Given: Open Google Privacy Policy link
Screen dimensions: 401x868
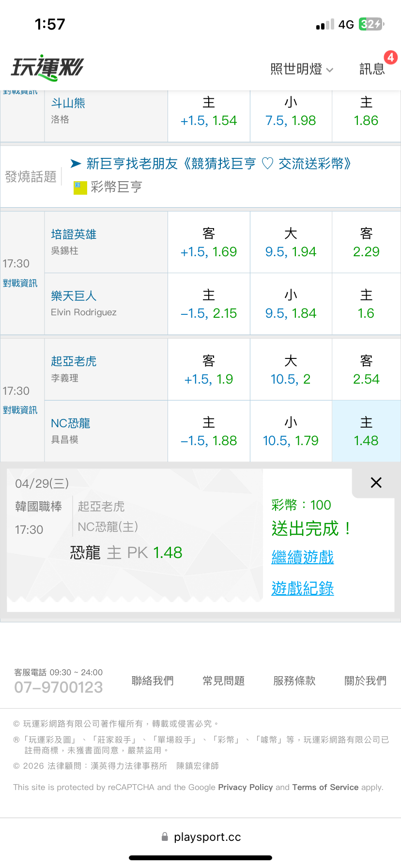Looking at the screenshot, I should [x=245, y=787].
